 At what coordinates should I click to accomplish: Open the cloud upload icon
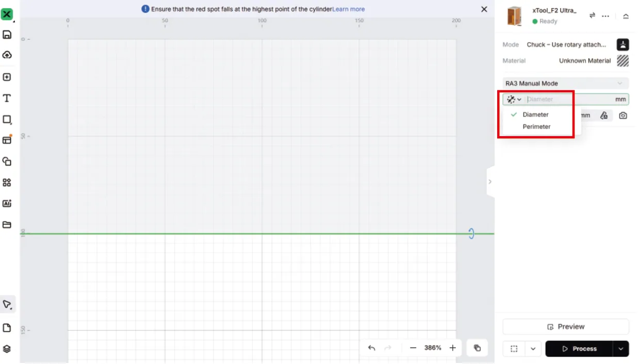pos(7,55)
